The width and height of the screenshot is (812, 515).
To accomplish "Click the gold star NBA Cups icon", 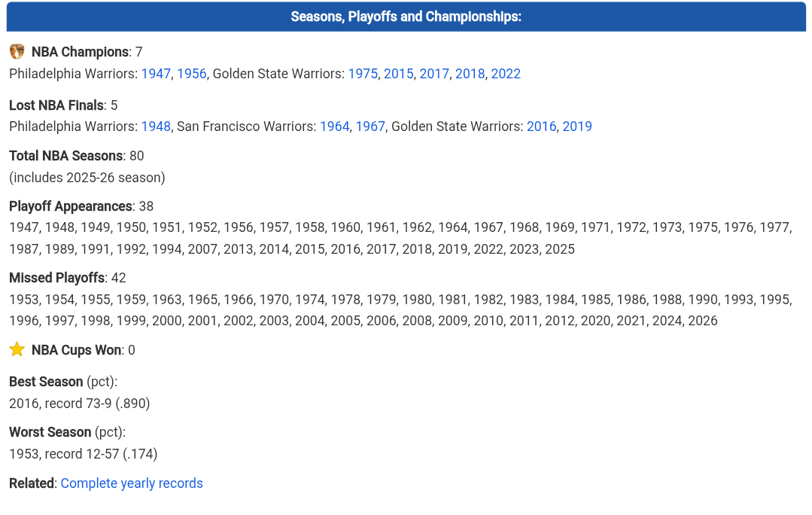I will pos(17,349).
